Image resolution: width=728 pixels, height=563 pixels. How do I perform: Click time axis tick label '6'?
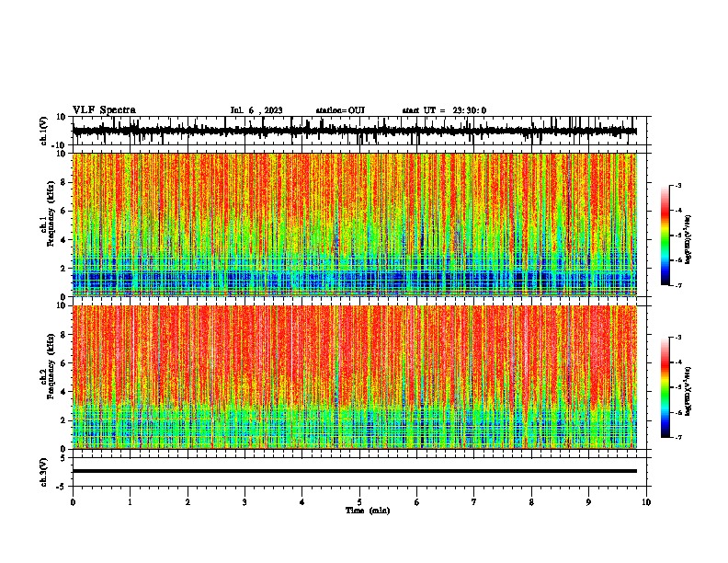pos(417,502)
